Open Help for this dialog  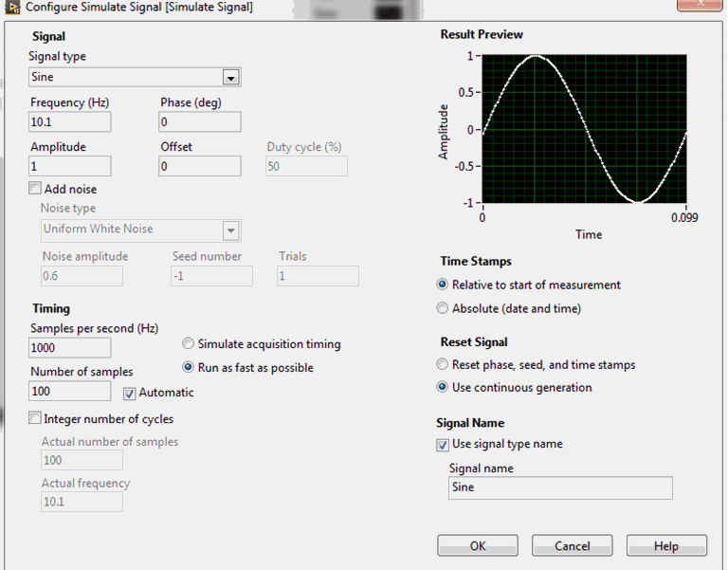coord(666,545)
